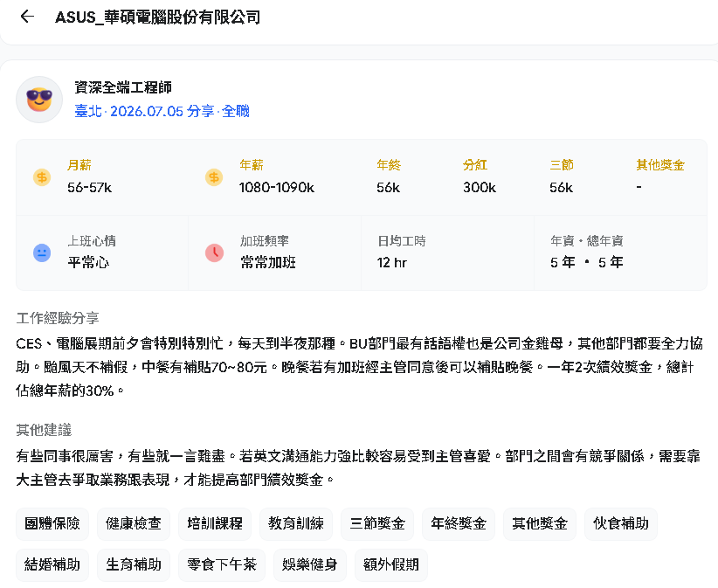718x588 pixels.
Task: Select the 團體保險 benefit tag
Action: tap(52, 524)
